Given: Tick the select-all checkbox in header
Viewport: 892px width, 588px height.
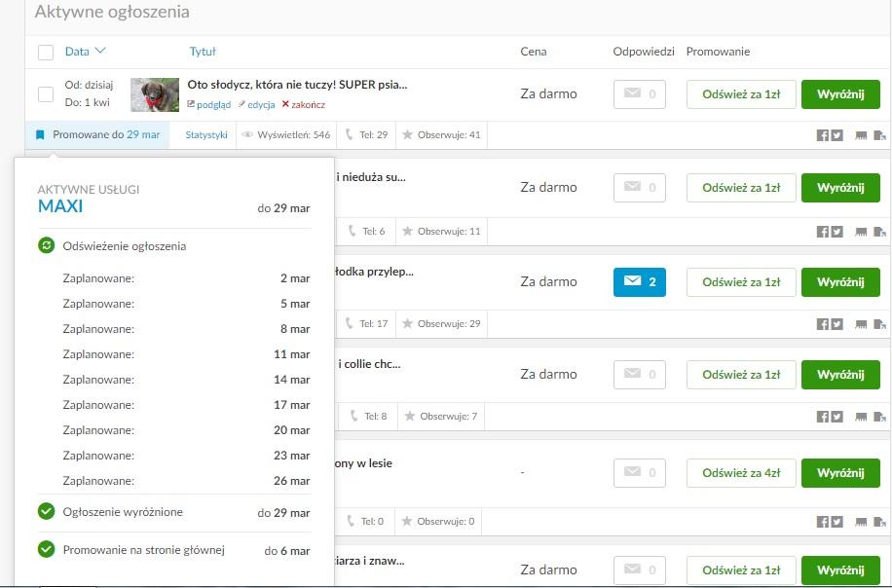Looking at the screenshot, I should pos(46,53).
